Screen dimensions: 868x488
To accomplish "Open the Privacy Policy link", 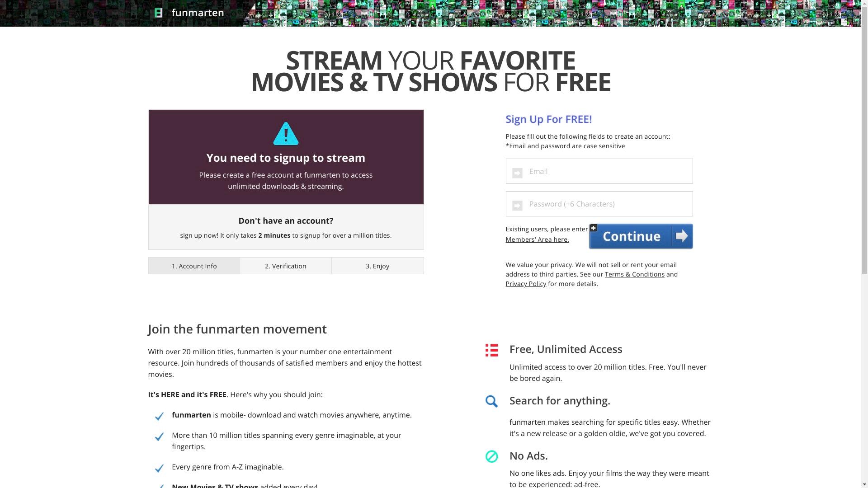I will click(526, 284).
